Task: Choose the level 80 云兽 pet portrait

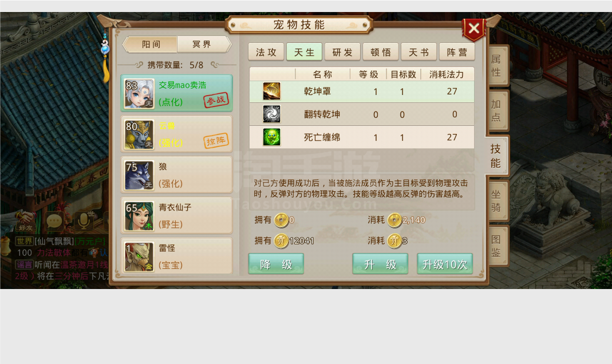Action: pos(139,134)
